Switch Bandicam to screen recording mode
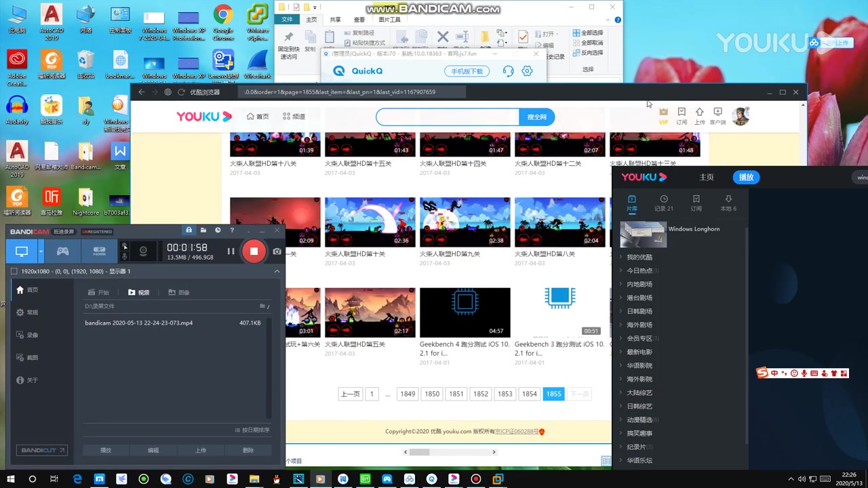Screen dimensions: 868x488 click(22, 251)
